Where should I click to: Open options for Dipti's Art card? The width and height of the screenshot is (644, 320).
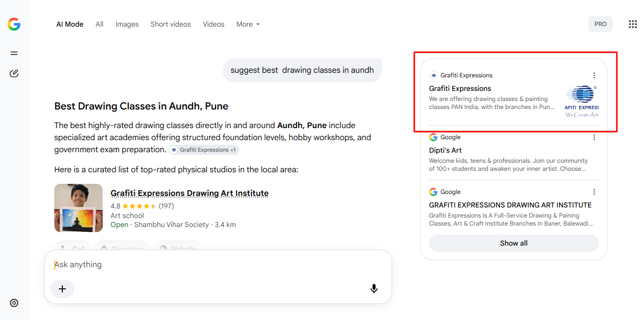(x=594, y=137)
